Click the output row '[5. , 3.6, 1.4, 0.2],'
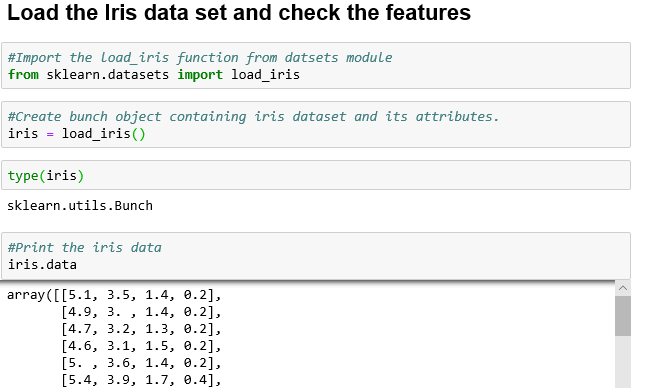The height and width of the screenshot is (388, 652). pyautogui.click(x=141, y=363)
